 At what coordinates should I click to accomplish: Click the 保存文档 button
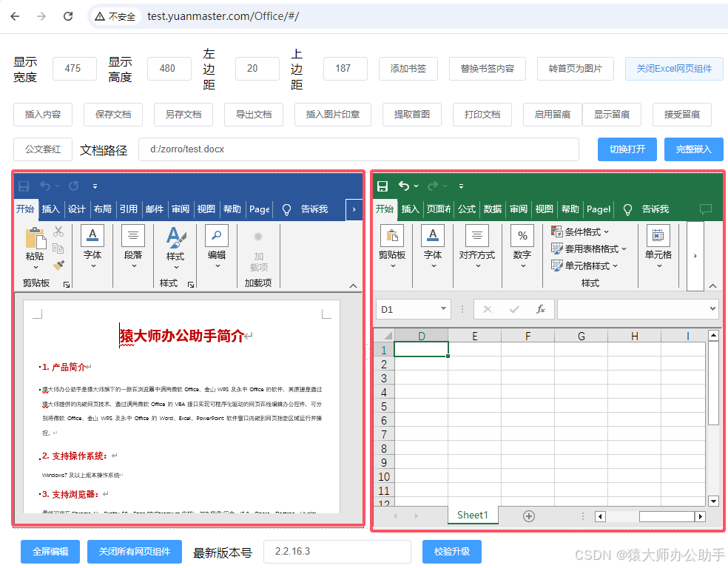coord(112,115)
